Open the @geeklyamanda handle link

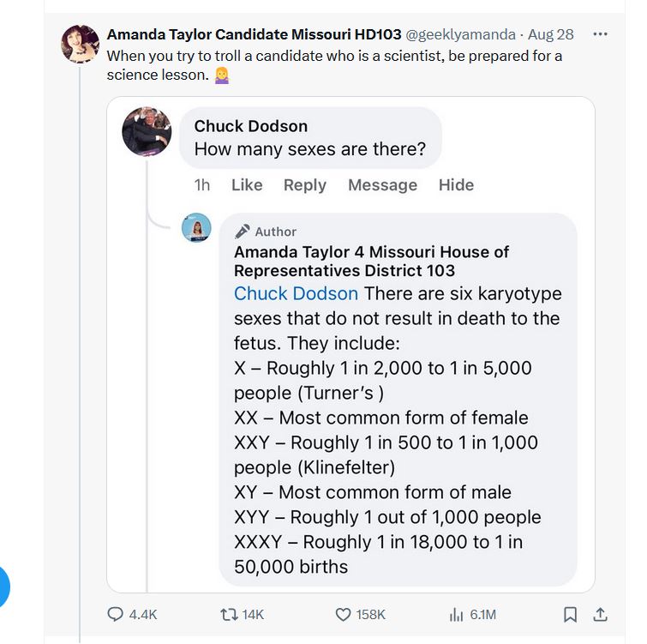pos(460,34)
